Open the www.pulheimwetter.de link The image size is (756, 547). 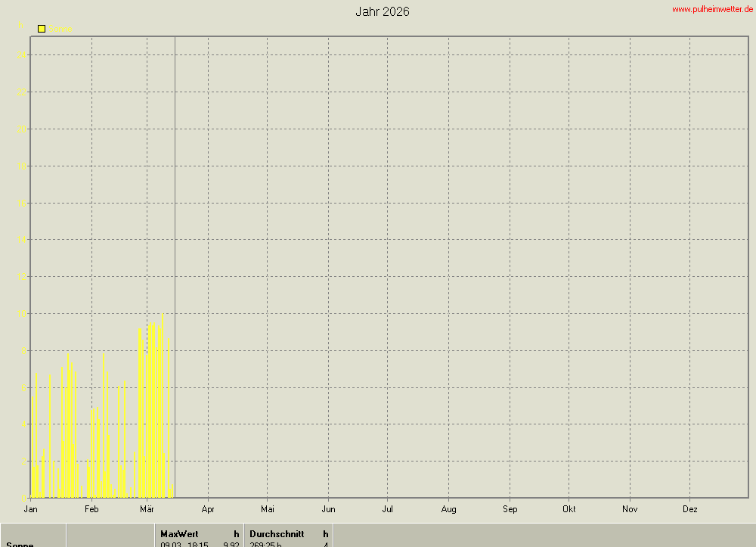coord(712,9)
